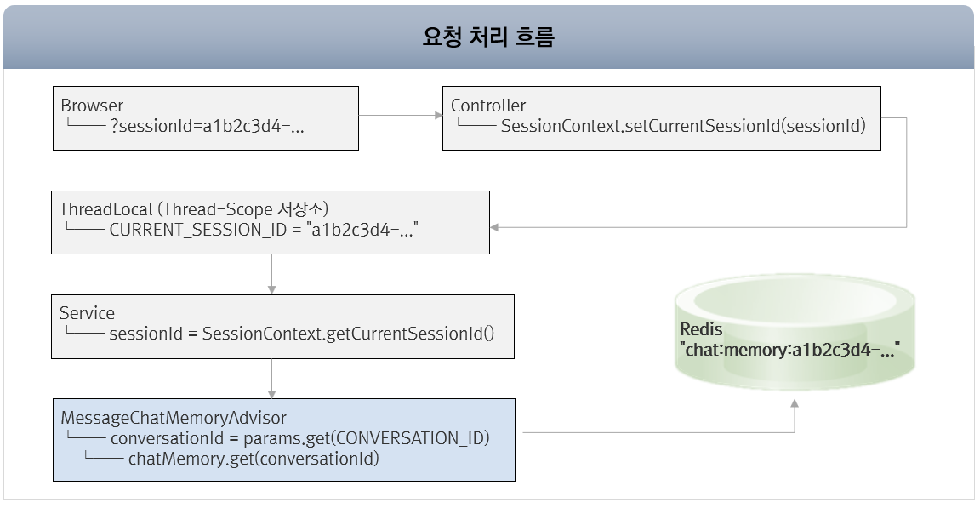This screenshot has width=980, height=508.
Task: Click the "ThreadLocal (Thread-Scope 저장소)" heading
Action: click(194, 209)
